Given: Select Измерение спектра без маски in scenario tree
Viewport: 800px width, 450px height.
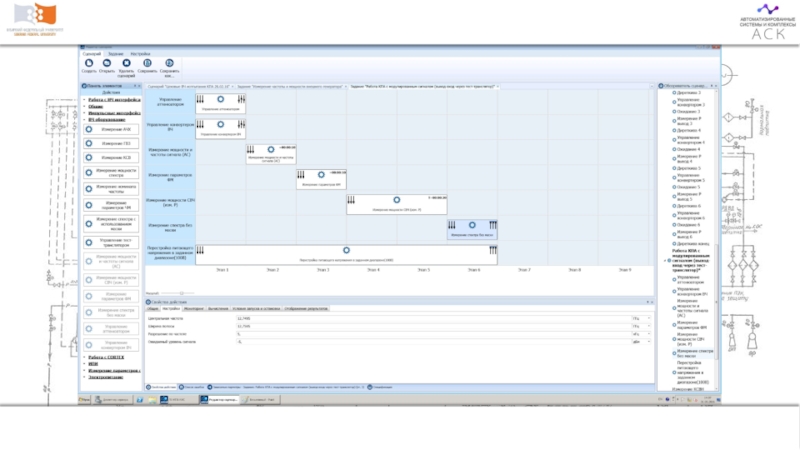Looking at the screenshot, I should tap(694, 353).
